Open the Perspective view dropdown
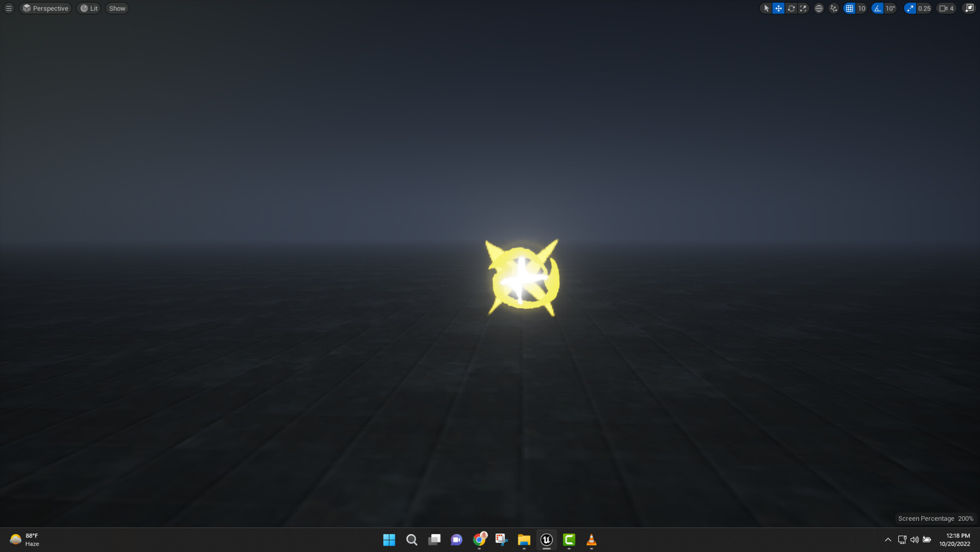Viewport: 980px width, 552px height. click(45, 8)
